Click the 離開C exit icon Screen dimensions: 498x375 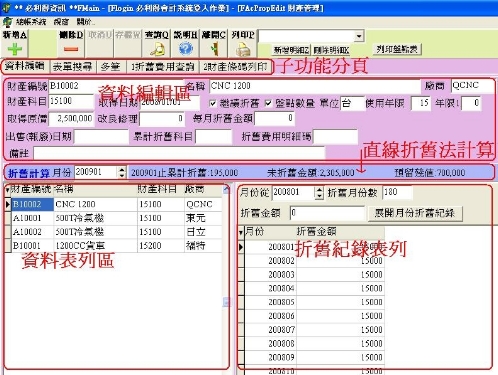pos(214,49)
